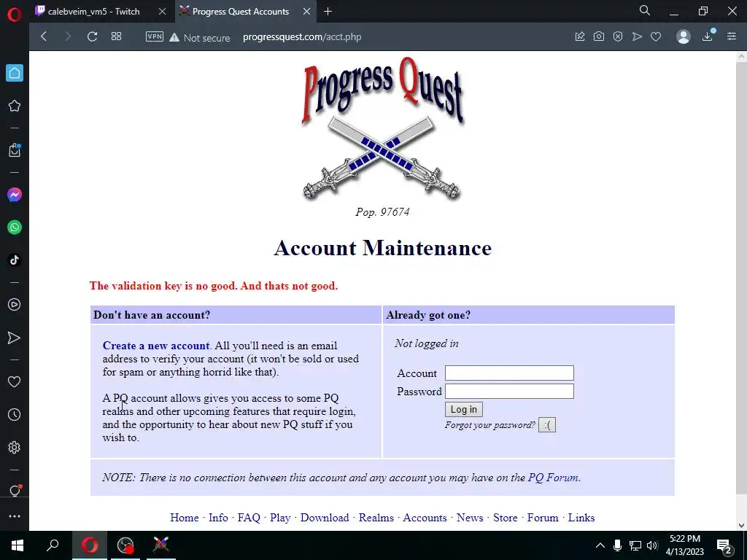Open the sidebar player icon
Screen dimensions: 747x560
pos(15,305)
